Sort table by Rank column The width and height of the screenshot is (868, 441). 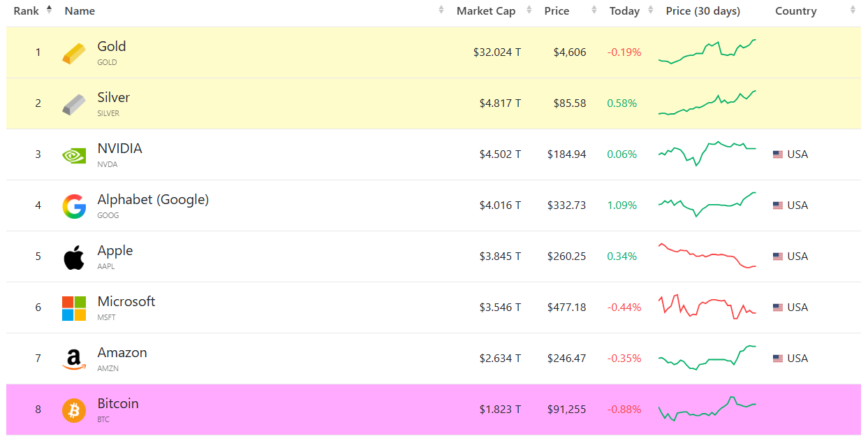pos(27,11)
